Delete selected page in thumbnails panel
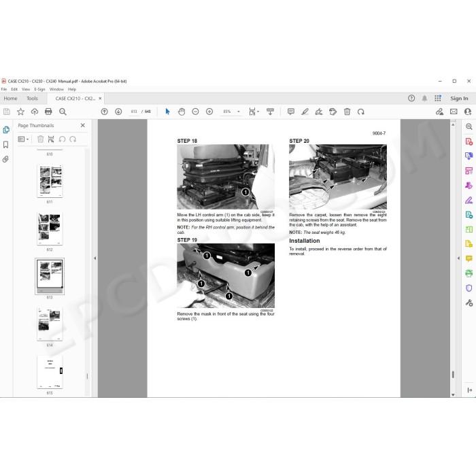Screen dimensions: 476x476 coord(40,139)
